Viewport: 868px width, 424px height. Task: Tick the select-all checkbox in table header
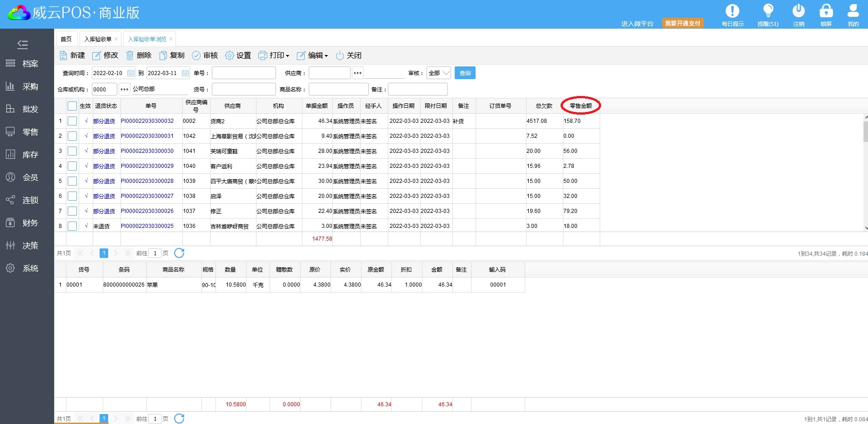(72, 106)
